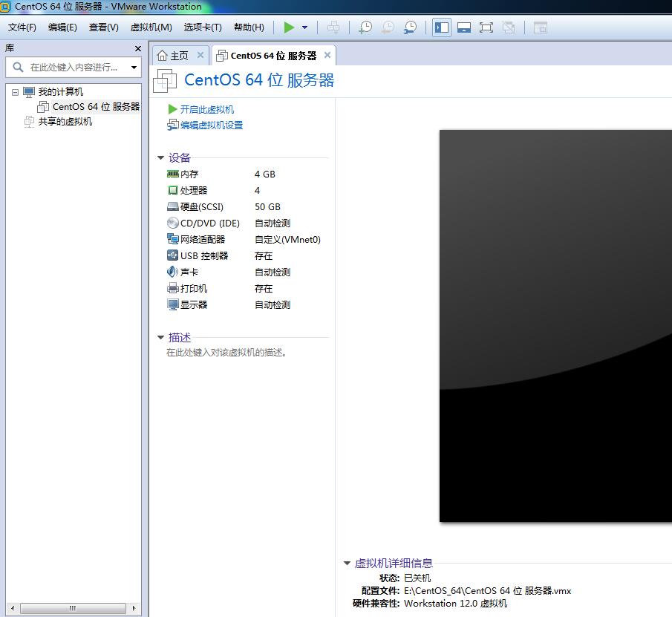672x617 pixels.
Task: Click the Workstation 12.0 虚拟机 compatibility text
Action: [x=456, y=604]
